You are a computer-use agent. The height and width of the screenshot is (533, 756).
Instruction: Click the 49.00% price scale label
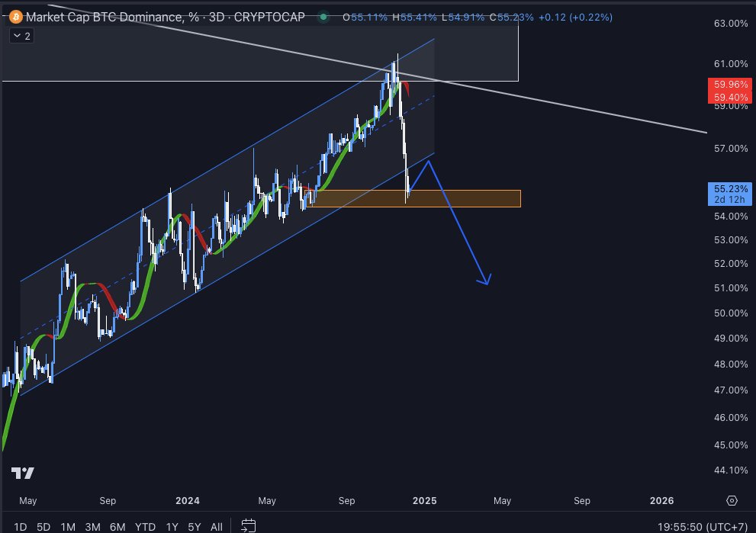tap(731, 339)
